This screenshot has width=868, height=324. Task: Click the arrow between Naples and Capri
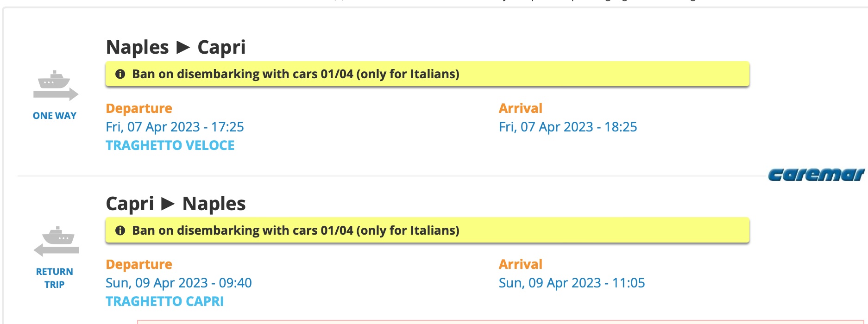point(183,47)
